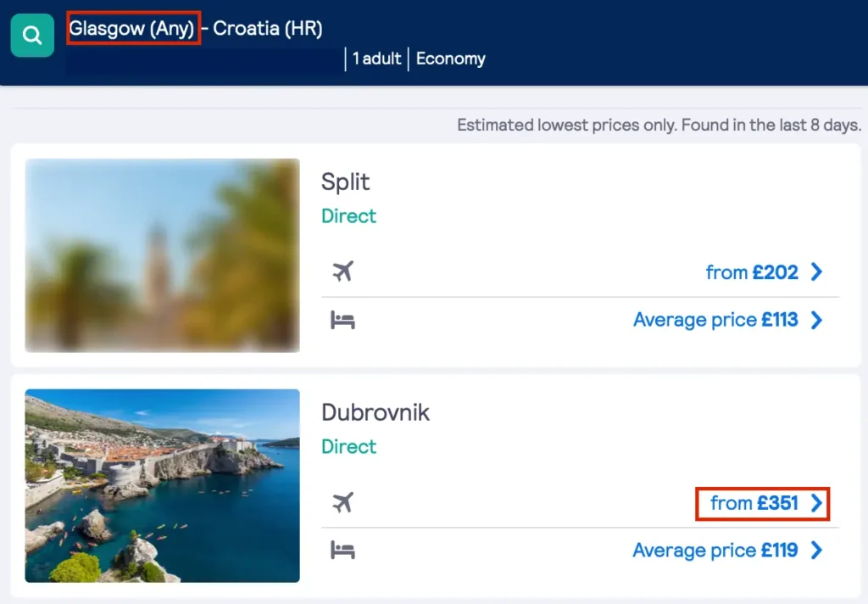The image size is (868, 604).
Task: Select the airplane icon for Dubrovnik flights
Action: (342, 502)
